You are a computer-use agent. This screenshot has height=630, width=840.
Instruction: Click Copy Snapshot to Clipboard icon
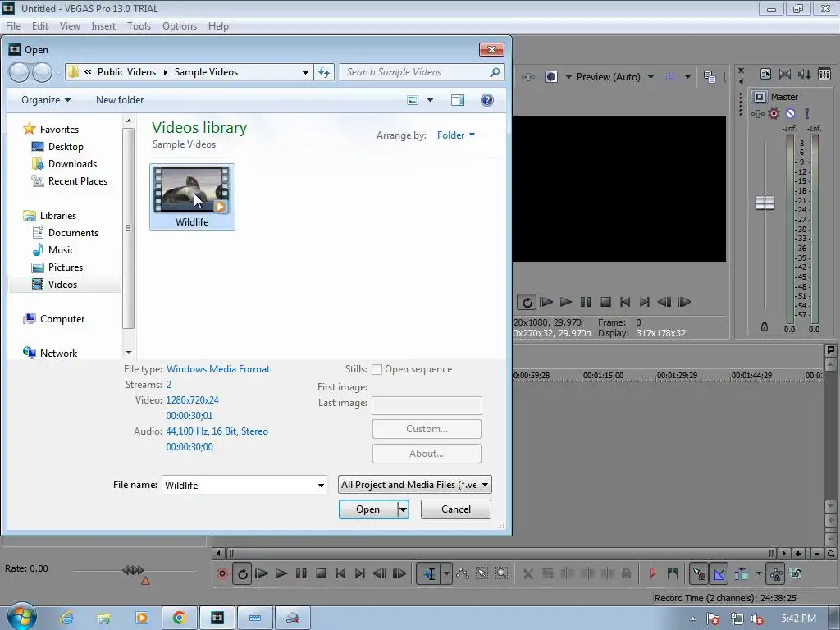coord(710,77)
